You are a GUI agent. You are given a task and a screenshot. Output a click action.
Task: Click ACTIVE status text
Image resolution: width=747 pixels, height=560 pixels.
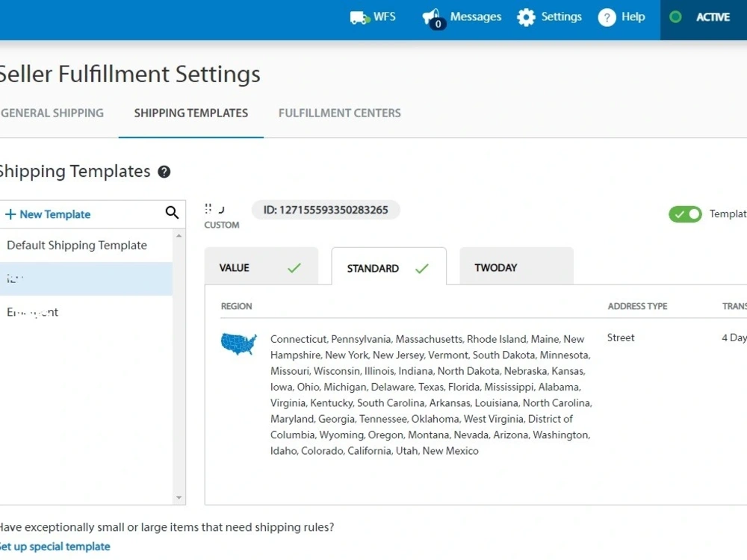pyautogui.click(x=713, y=17)
